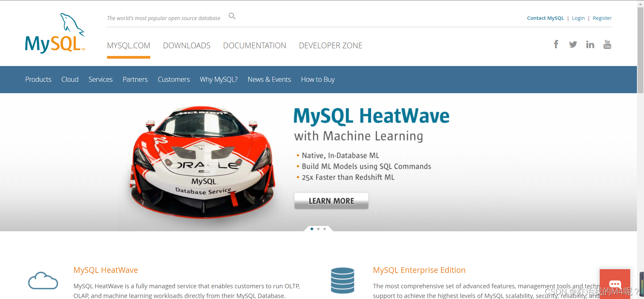
Task: Open the News & Events menu
Action: coord(269,79)
